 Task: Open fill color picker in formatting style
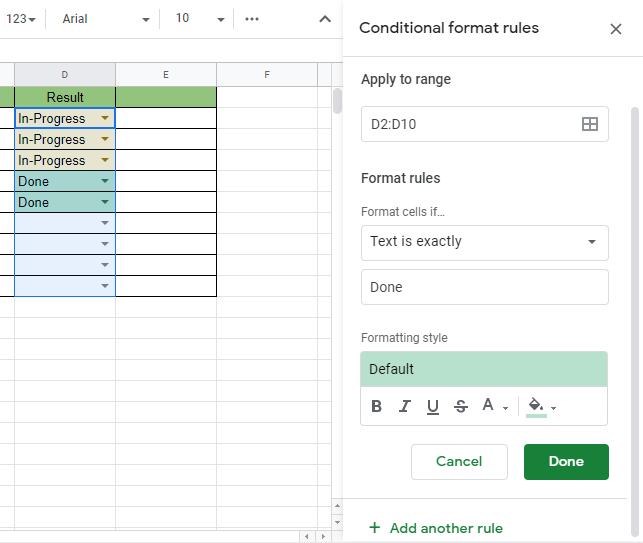click(541, 406)
